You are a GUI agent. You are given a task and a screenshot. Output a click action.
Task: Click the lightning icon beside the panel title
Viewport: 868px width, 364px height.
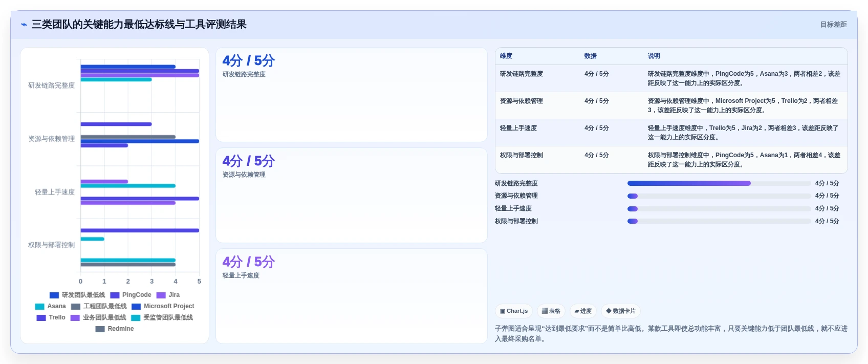pyautogui.click(x=24, y=25)
